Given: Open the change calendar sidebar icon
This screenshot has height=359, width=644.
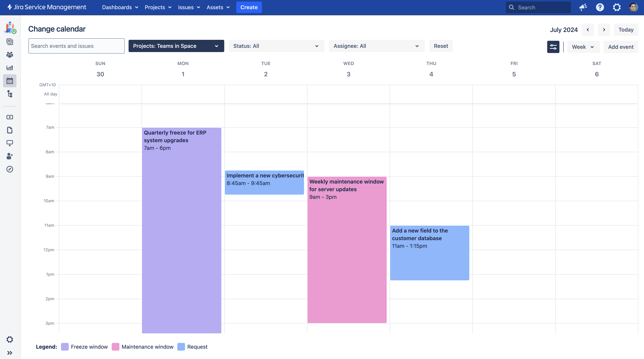Looking at the screenshot, I should (x=10, y=81).
